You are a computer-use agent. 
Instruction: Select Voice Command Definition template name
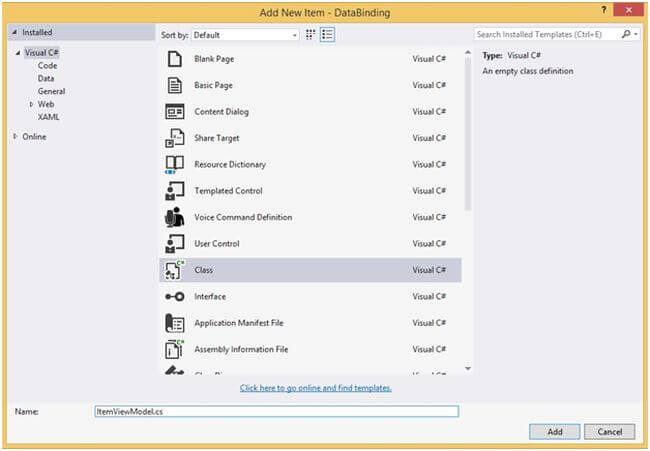pyautogui.click(x=243, y=217)
